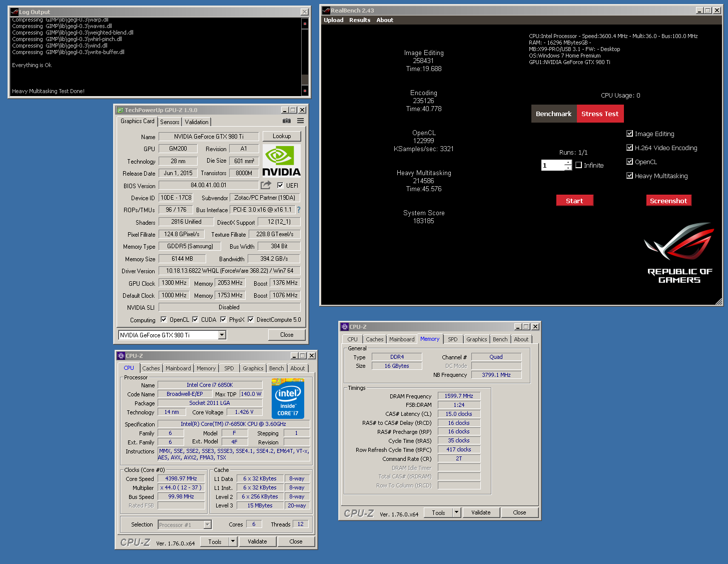
Task: Click the Encoding score 235126
Action: click(423, 101)
